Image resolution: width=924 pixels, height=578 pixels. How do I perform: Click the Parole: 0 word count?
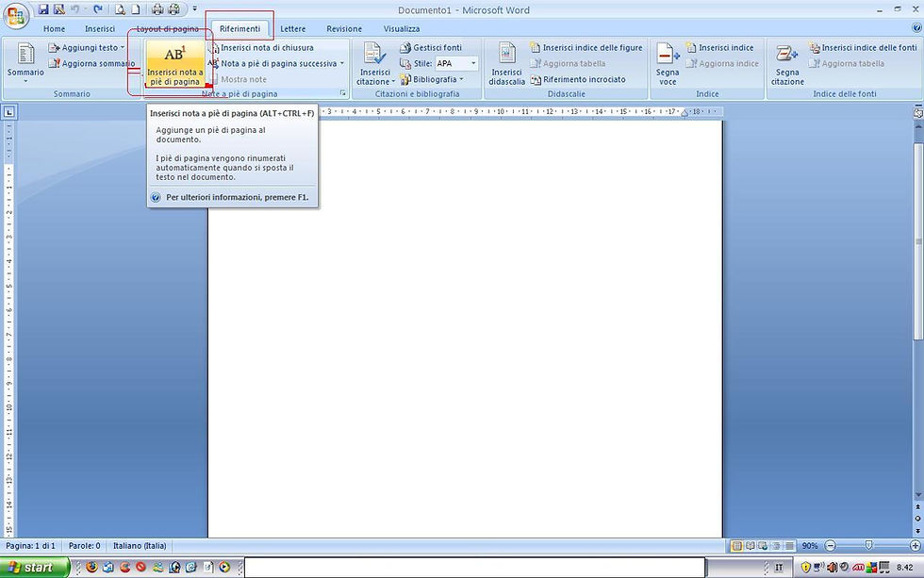coord(84,546)
